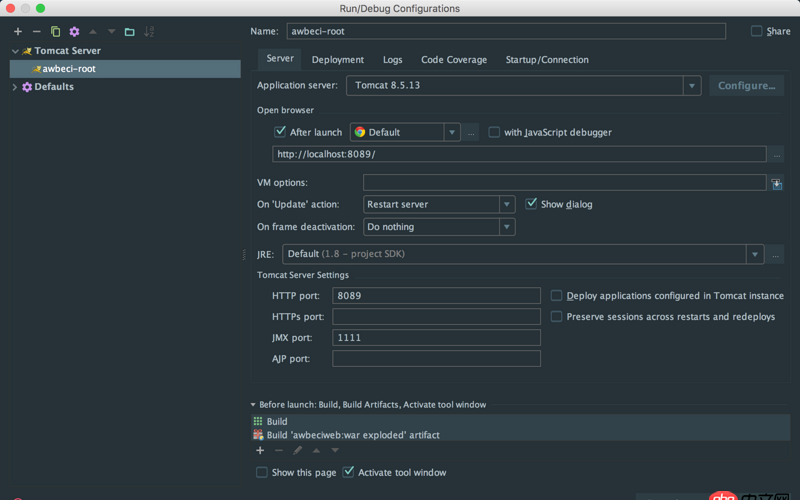Viewport: 800px width, 500px height.
Task: Edit the selected before-launch task
Action: [297, 451]
